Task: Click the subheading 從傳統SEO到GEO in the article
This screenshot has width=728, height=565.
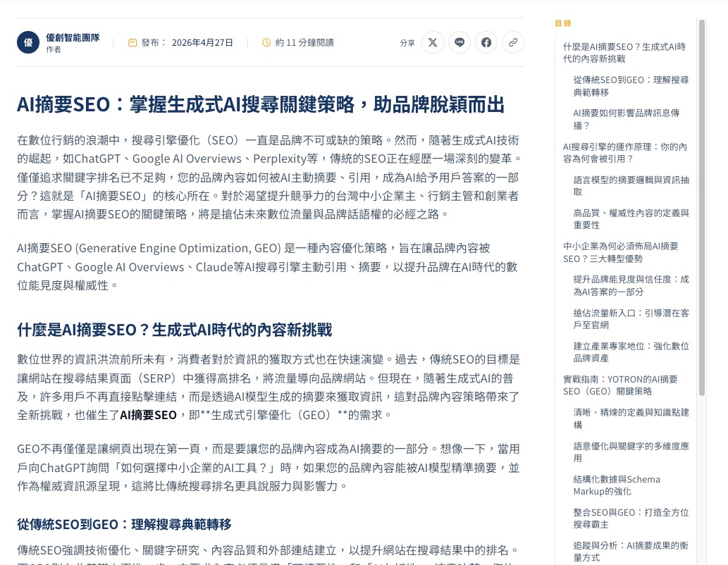Action: 125,525
